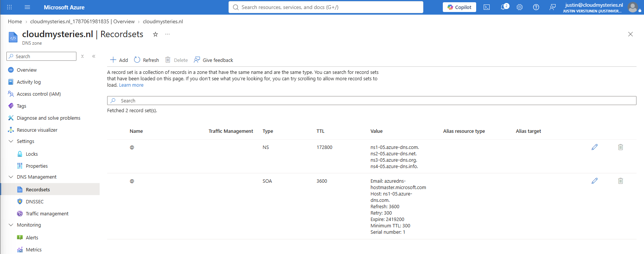
Task: Open the cloudmysteries.nl breadcrumb
Action: click(163, 21)
